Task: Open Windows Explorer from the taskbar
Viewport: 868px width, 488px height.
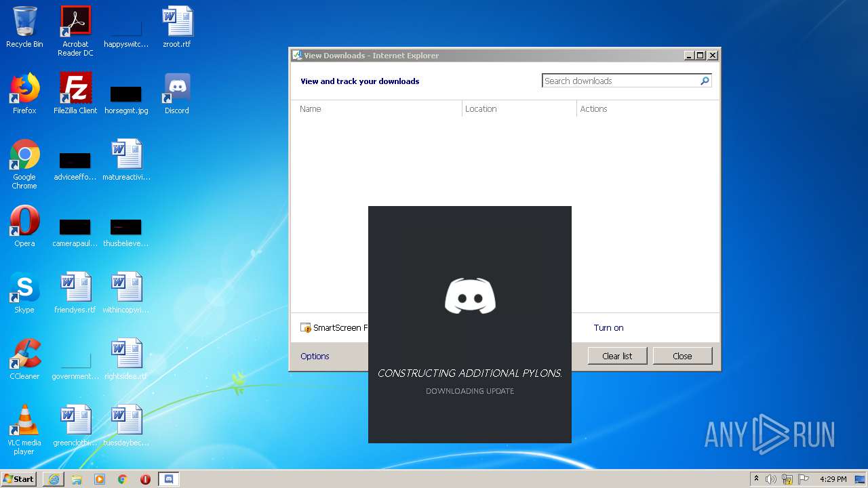Action: click(77, 479)
